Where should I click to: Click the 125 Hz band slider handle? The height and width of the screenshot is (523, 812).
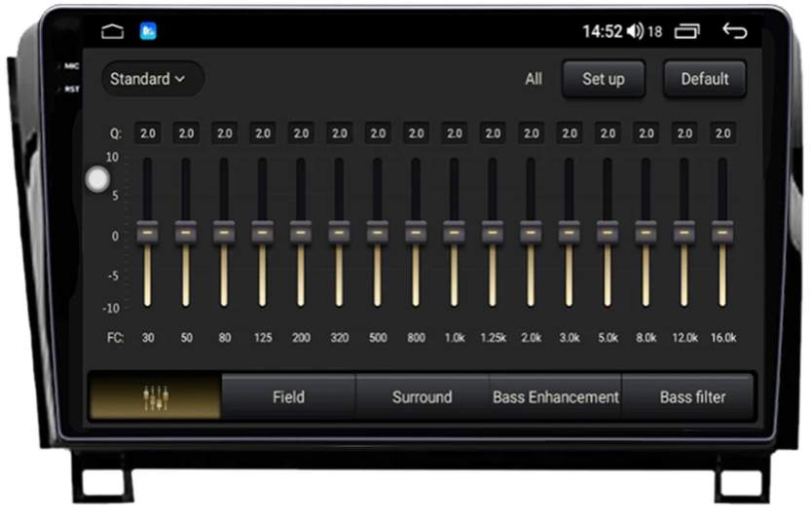pyautogui.click(x=263, y=233)
